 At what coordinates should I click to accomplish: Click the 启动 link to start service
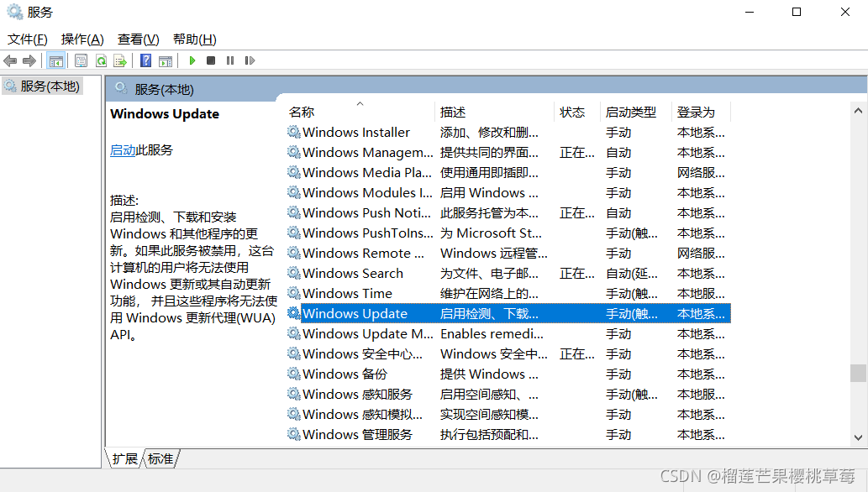(123, 150)
